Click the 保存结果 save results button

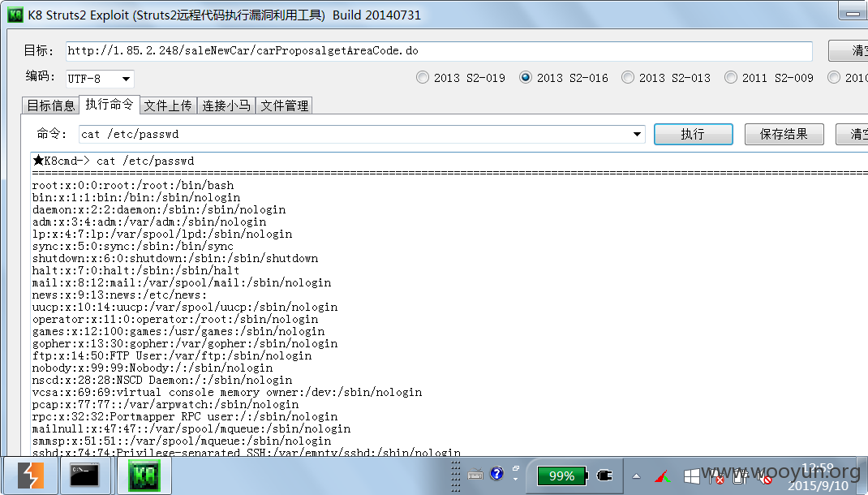784,134
